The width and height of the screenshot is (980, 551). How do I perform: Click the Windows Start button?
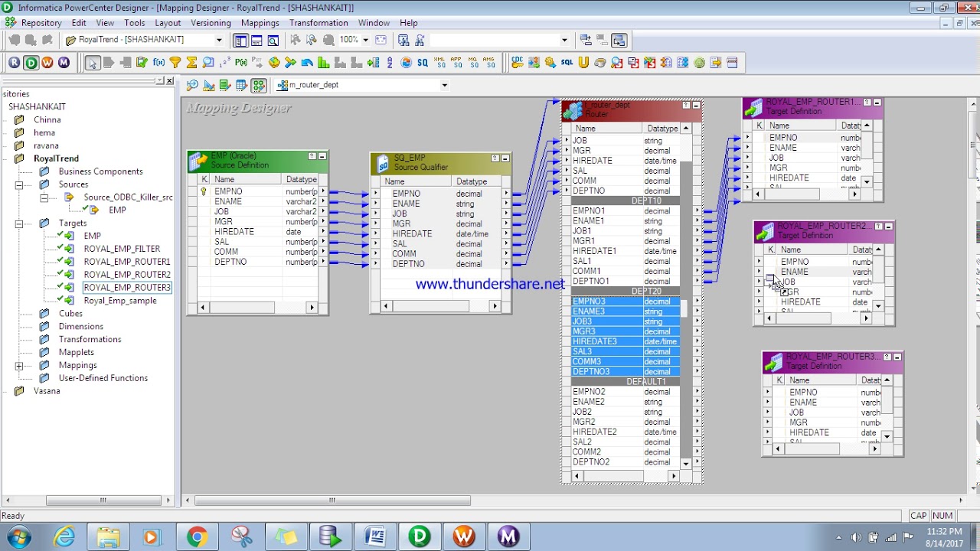(x=18, y=537)
